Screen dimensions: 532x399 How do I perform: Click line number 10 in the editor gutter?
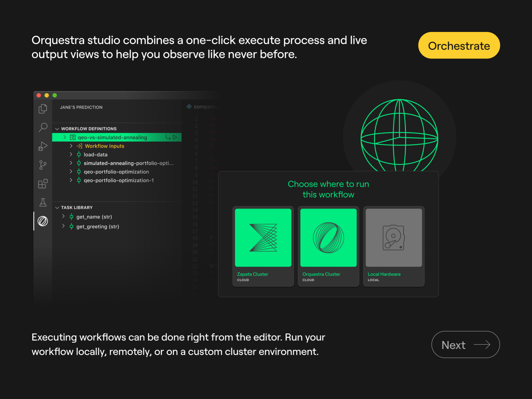click(x=195, y=182)
